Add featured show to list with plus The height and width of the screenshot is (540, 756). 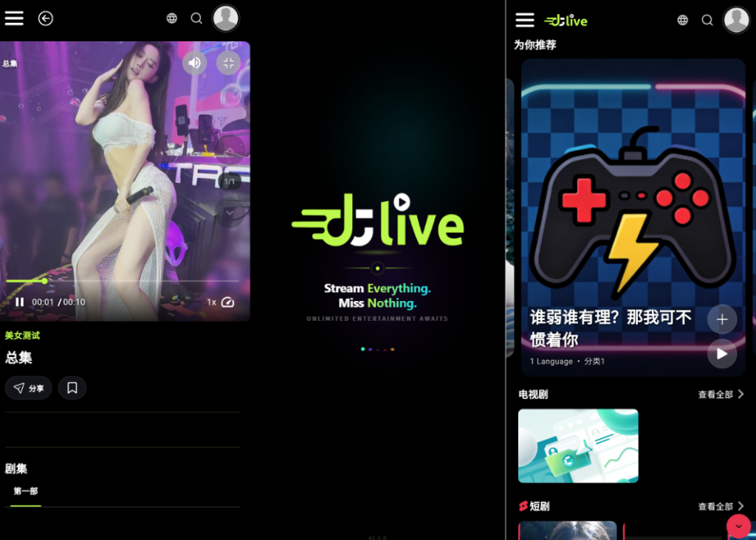[x=722, y=319]
